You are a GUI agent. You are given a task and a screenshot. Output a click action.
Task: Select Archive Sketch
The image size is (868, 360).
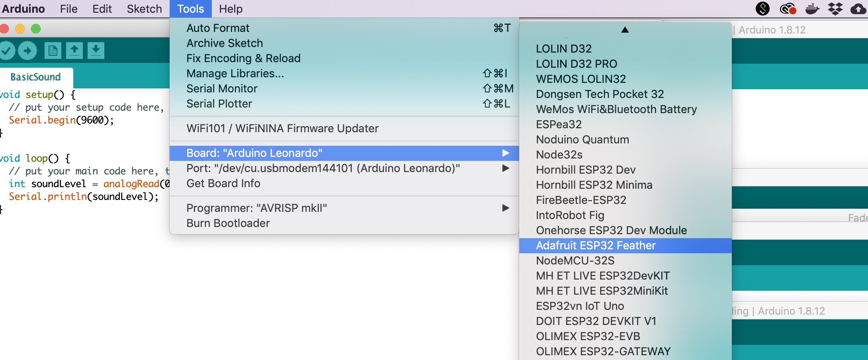[344, 43]
